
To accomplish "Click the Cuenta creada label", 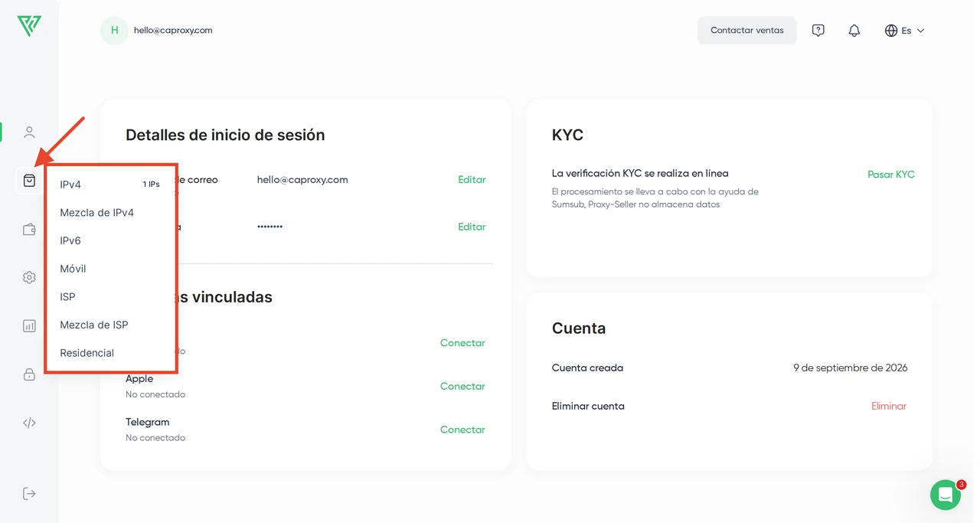I will (x=587, y=368).
